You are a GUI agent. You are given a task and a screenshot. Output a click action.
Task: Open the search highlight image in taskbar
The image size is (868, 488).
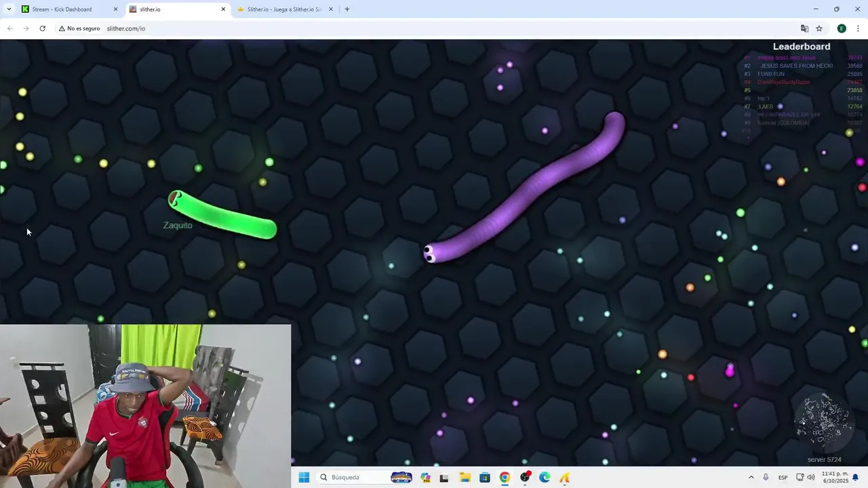click(x=401, y=477)
